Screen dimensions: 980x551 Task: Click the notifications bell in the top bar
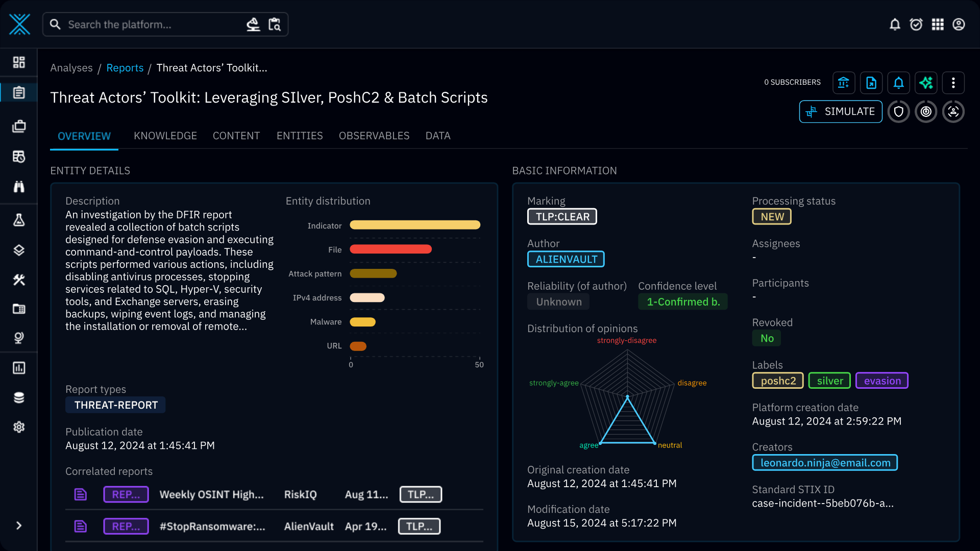tap(895, 24)
